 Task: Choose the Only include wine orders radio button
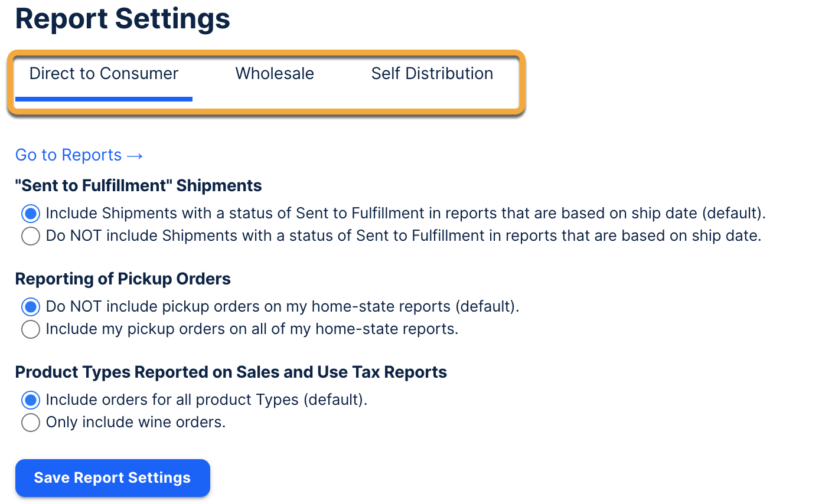tap(31, 423)
